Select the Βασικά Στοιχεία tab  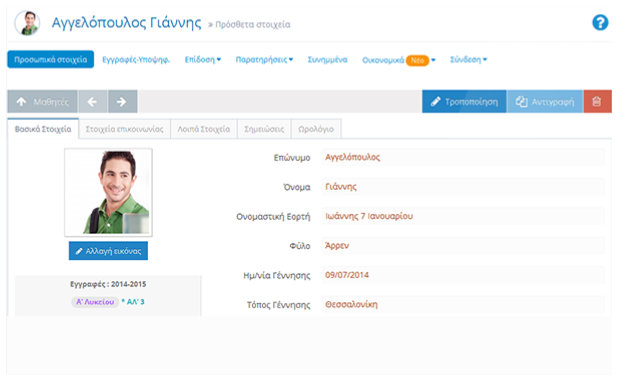tap(43, 129)
